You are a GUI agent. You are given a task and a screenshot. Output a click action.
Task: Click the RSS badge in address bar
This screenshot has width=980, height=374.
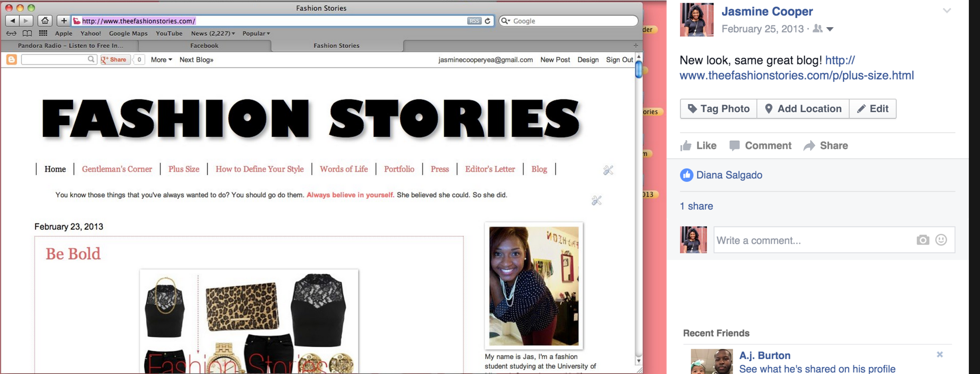click(x=474, y=21)
